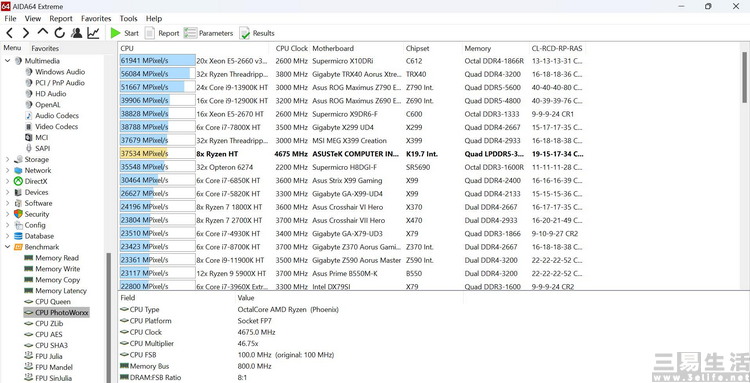Move up one level with the up arrow icon
This screenshot has width=750, height=383.
click(43, 33)
